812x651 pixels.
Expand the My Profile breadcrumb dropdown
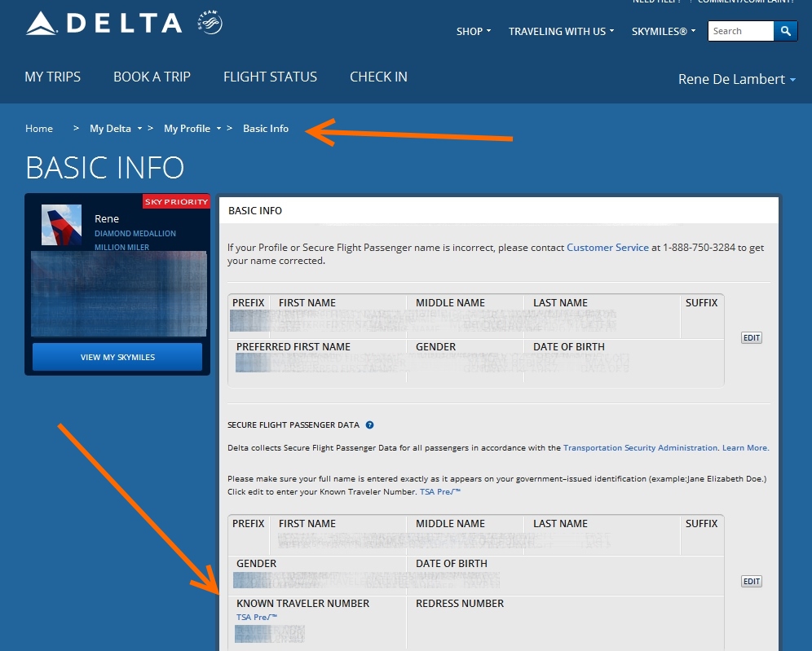(x=188, y=128)
